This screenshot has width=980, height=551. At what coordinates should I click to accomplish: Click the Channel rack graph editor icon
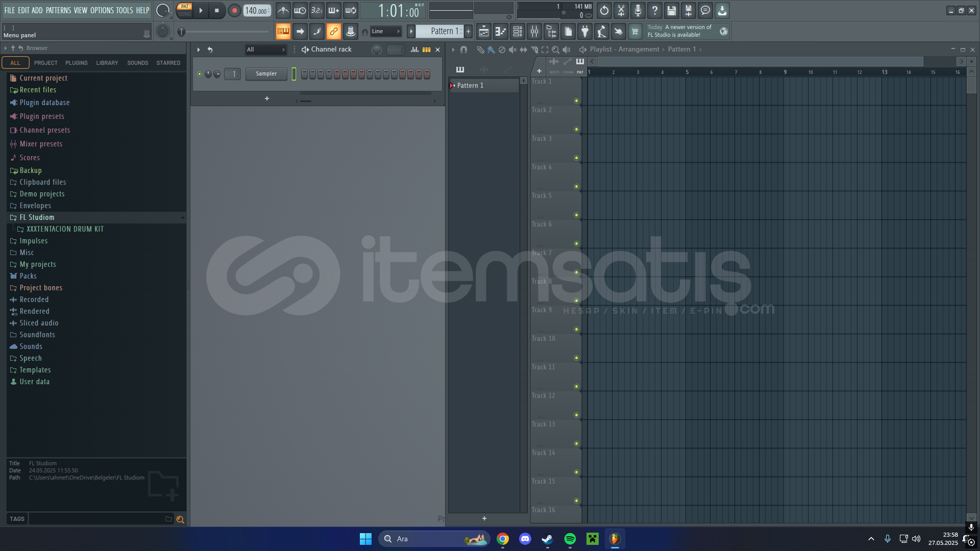click(414, 49)
